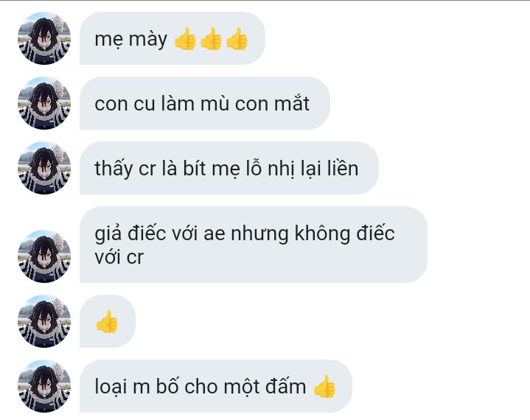Click second thumbs-up emoji in 'mẹ mày' message
530x420 pixels.
pos(211,38)
